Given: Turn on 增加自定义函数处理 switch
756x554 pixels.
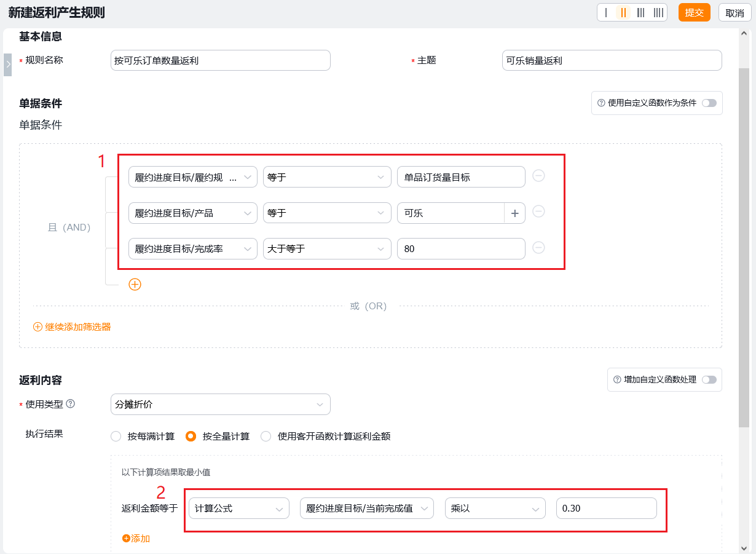Looking at the screenshot, I should [709, 380].
